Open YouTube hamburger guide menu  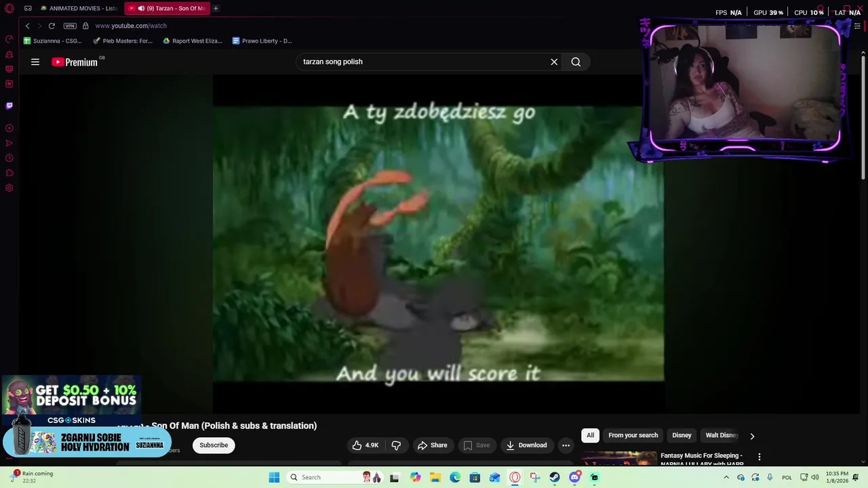pos(35,62)
